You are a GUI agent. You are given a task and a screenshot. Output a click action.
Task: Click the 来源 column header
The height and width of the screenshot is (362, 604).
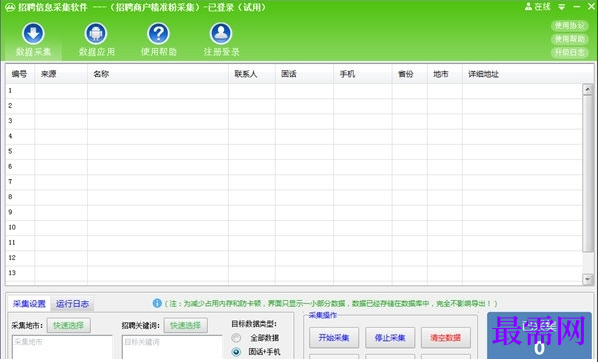click(61, 74)
